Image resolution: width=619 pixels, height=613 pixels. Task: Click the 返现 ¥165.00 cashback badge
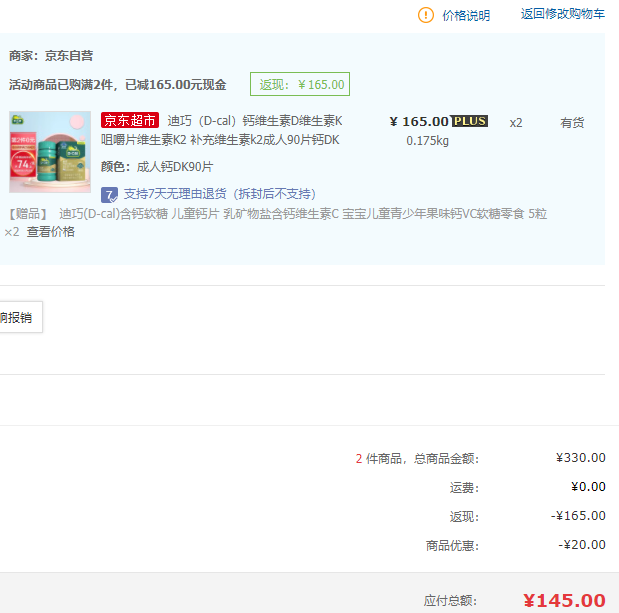300,84
